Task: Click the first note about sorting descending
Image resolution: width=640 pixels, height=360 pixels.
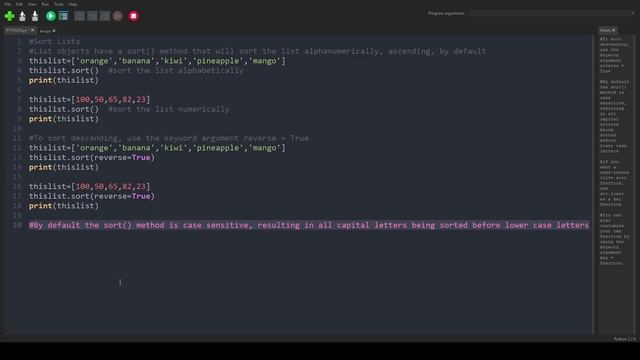Action: 613,55
